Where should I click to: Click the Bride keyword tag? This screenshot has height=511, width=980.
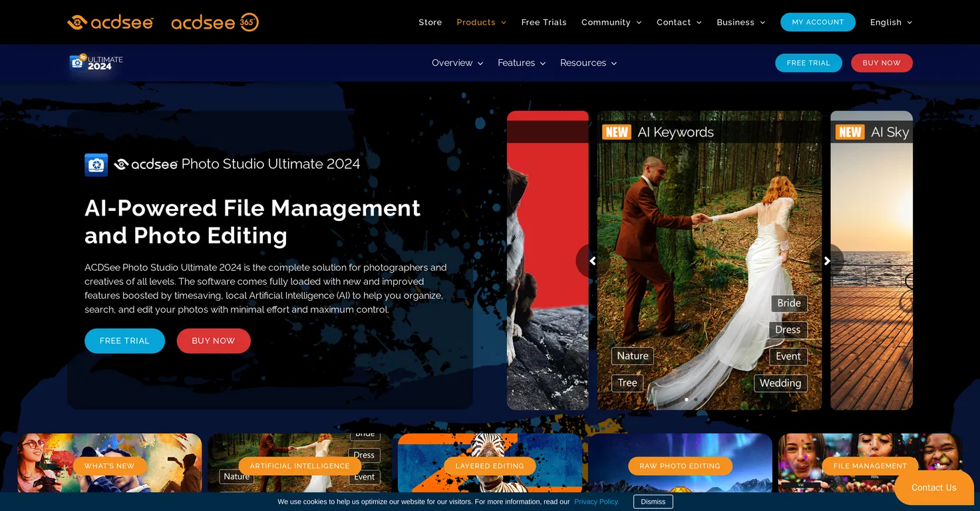[789, 303]
